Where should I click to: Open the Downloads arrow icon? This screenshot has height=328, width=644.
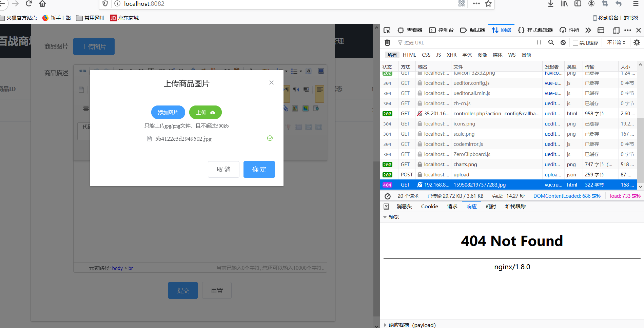pyautogui.click(x=551, y=3)
